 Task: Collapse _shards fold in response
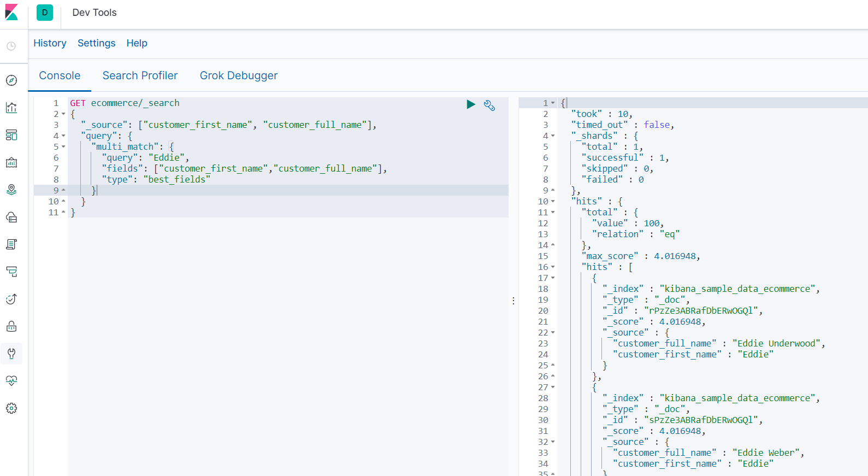pos(553,136)
